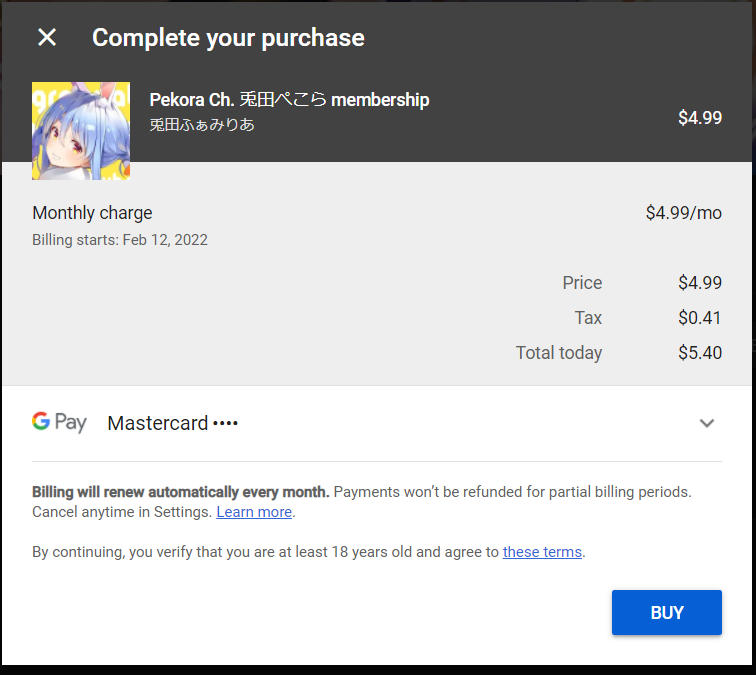Click the Tax amount $0.41
The image size is (756, 675).
click(699, 318)
